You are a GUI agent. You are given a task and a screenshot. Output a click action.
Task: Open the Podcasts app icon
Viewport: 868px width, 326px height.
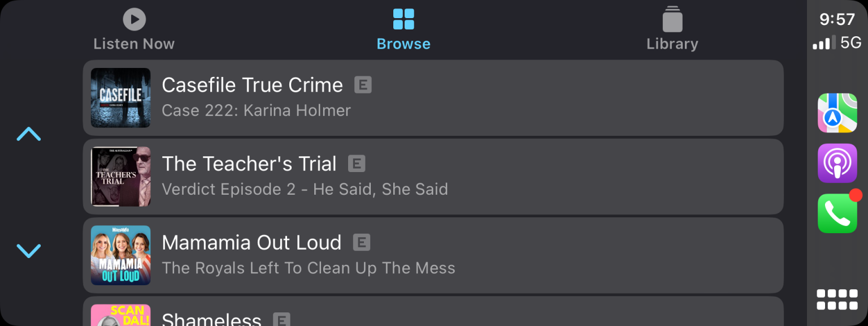(837, 163)
